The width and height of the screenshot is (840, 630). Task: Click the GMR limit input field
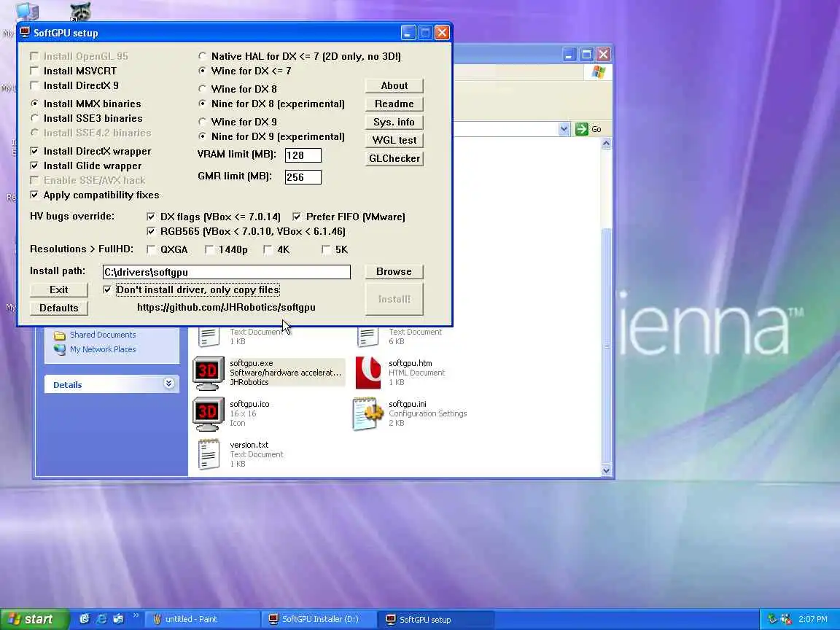tap(303, 177)
